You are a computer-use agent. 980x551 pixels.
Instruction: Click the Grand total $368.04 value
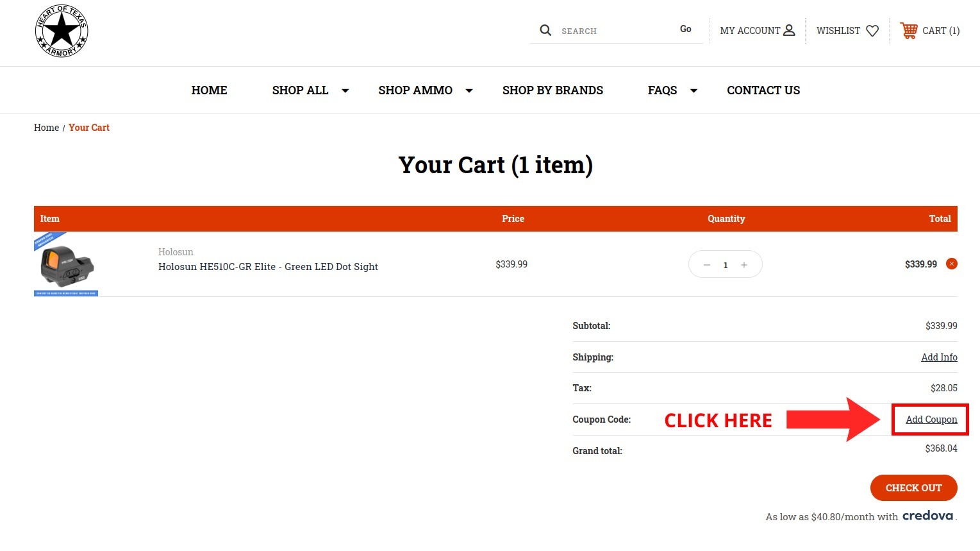click(x=941, y=448)
